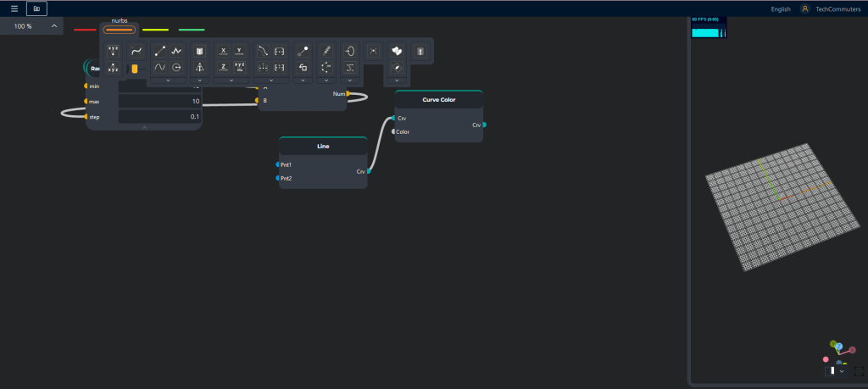The height and width of the screenshot is (389, 868).
Task: Click the curve intersection X icon
Action: click(x=374, y=52)
